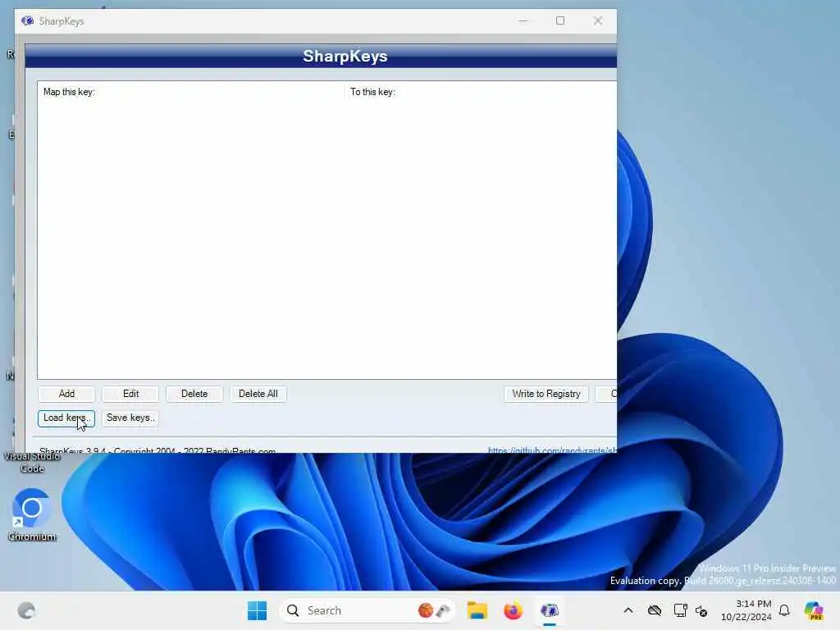840x630 pixels.
Task: Open the notifications bell
Action: [784, 610]
